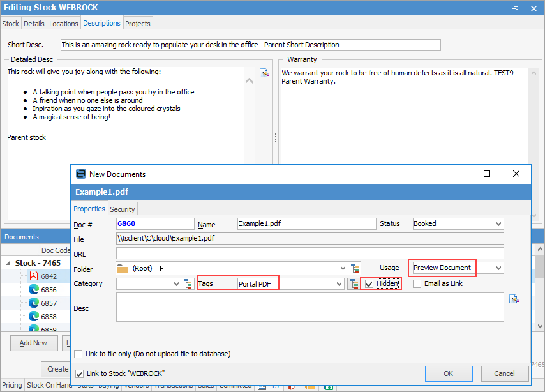Open the Usage dropdown arrow
Screen dimensions: 545x392
point(498,268)
